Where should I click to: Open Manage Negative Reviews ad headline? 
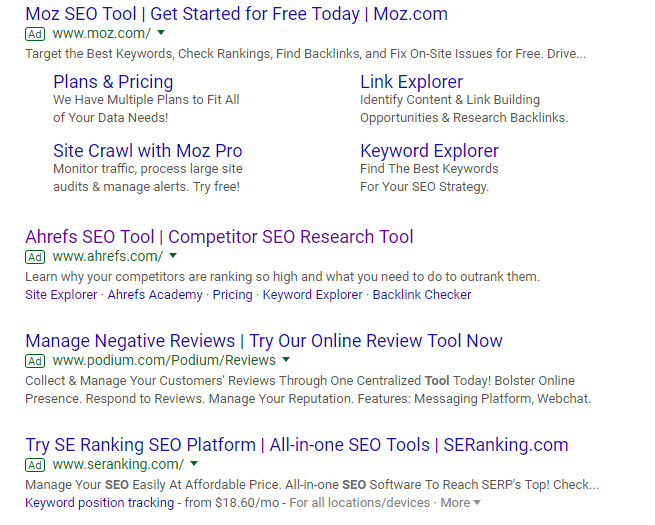tap(264, 341)
